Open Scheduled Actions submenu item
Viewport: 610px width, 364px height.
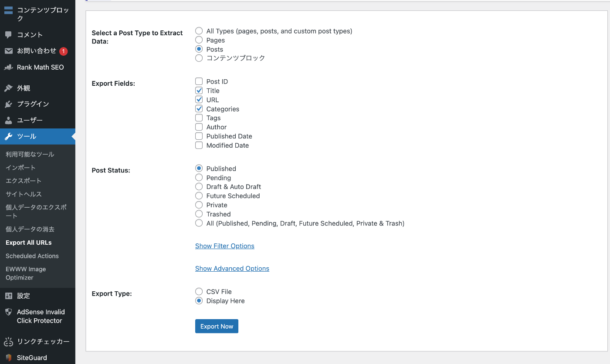[x=32, y=256]
